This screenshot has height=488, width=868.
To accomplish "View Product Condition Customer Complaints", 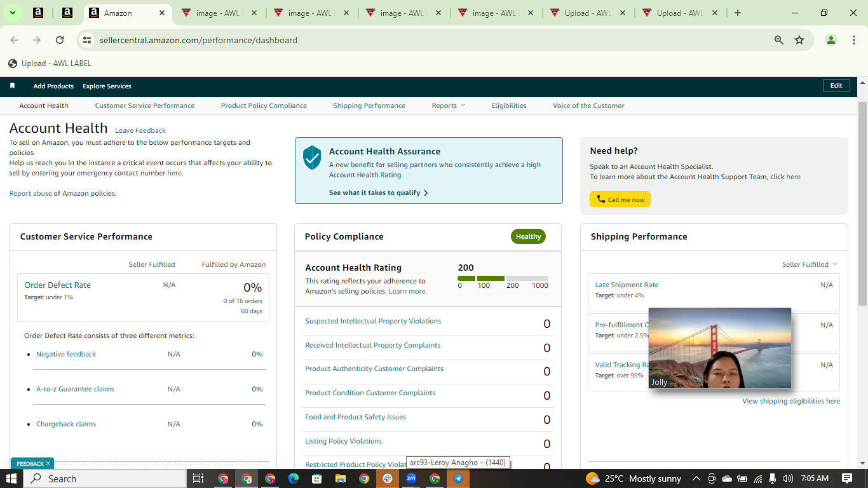I will (x=370, y=393).
